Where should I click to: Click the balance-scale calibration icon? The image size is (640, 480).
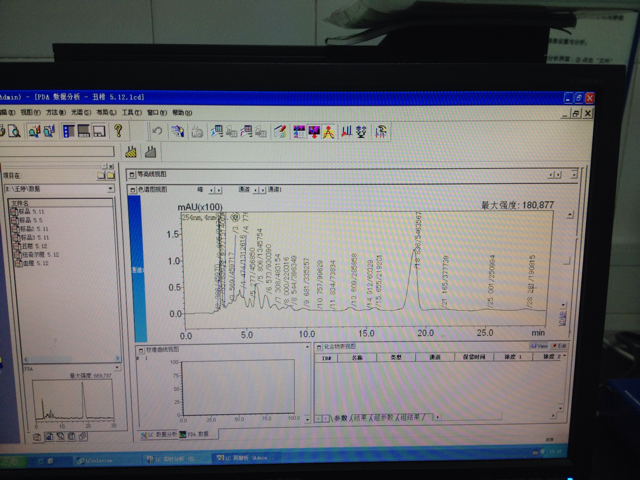pyautogui.click(x=361, y=131)
